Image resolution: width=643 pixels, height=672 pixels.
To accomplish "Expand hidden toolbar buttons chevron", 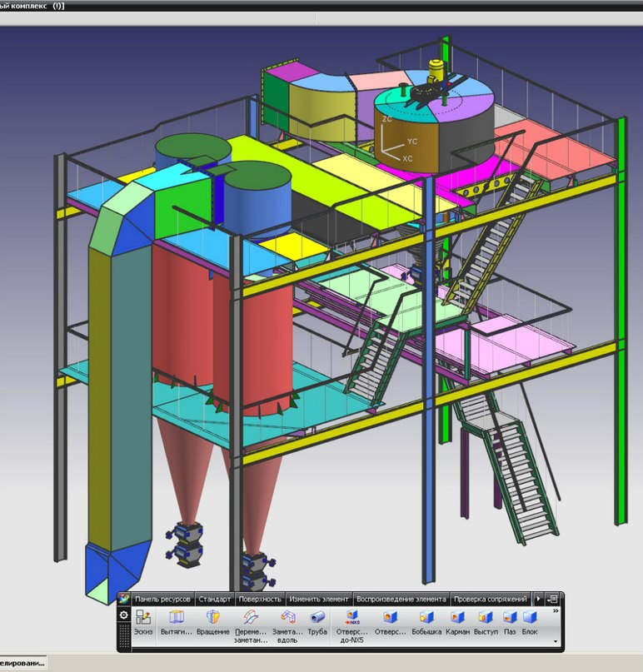I will [556, 611].
